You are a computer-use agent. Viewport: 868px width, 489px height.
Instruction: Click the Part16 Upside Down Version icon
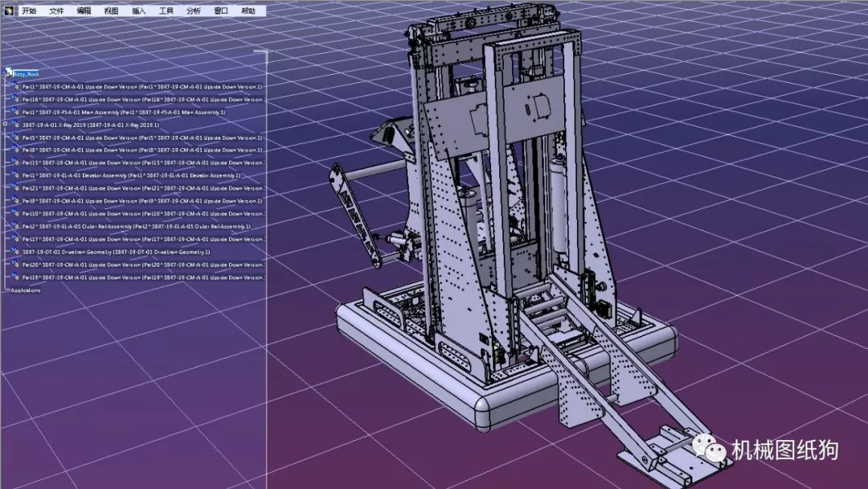point(16,99)
